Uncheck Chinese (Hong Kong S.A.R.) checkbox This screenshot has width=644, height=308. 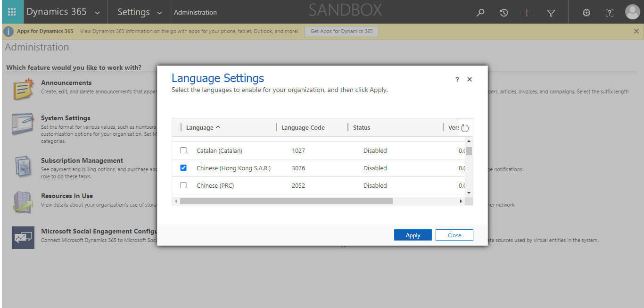[x=183, y=168]
